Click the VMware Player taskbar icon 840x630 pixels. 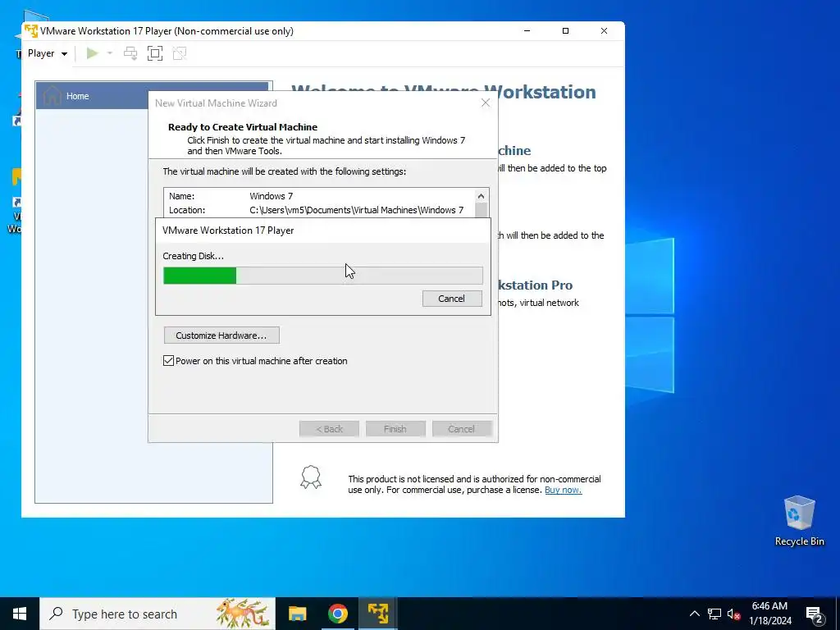[377, 614]
